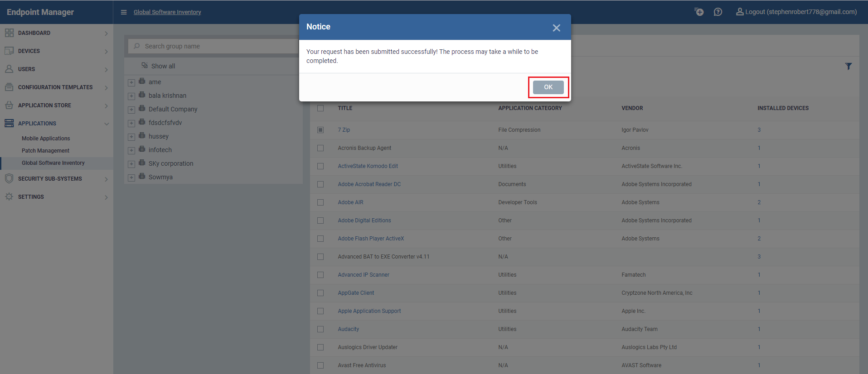Click the Applications stack icon
This screenshot has height=374, width=868.
(x=9, y=123)
